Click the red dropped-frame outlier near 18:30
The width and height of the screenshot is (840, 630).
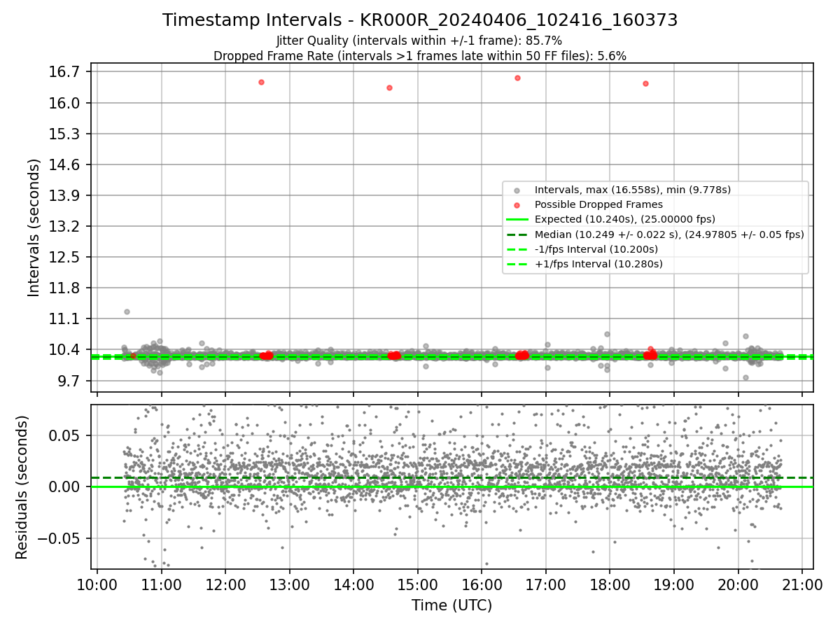tap(645, 83)
